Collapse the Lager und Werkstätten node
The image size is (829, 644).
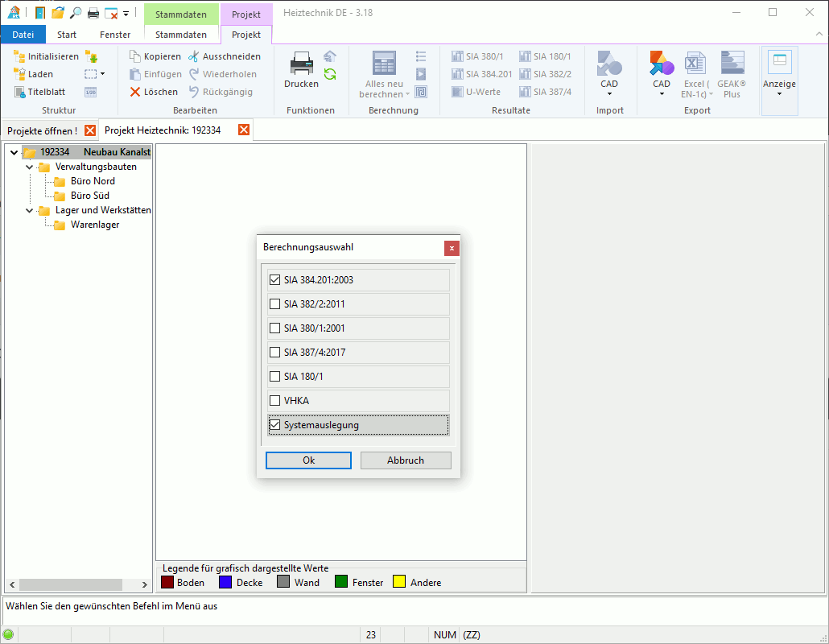point(30,210)
